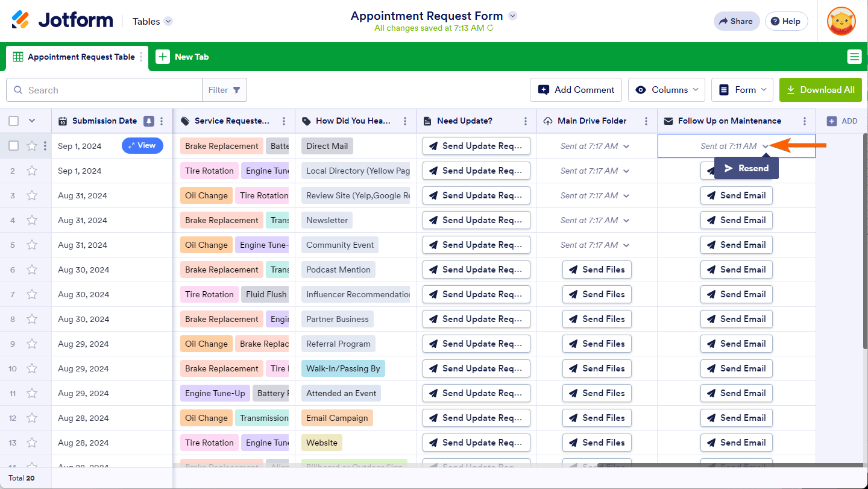Screen dimensions: 868x489
Task: Toggle the select-all rows checkbox
Action: (x=14, y=121)
